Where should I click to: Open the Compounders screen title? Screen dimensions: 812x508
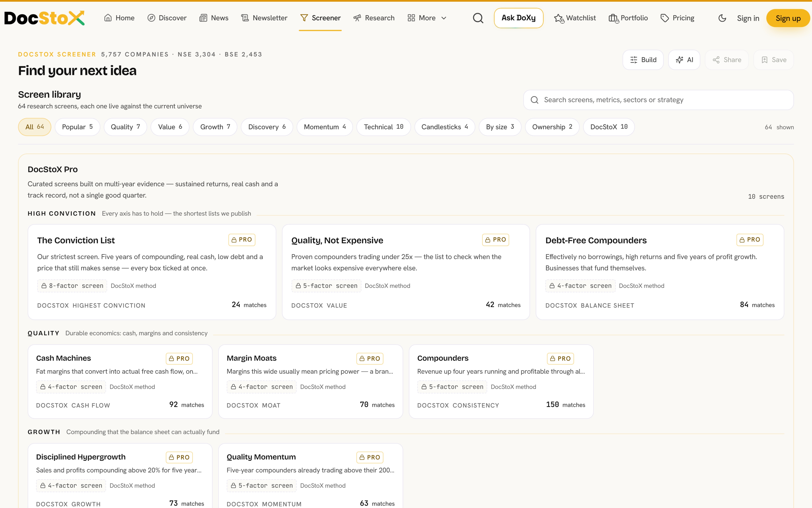coord(443,358)
